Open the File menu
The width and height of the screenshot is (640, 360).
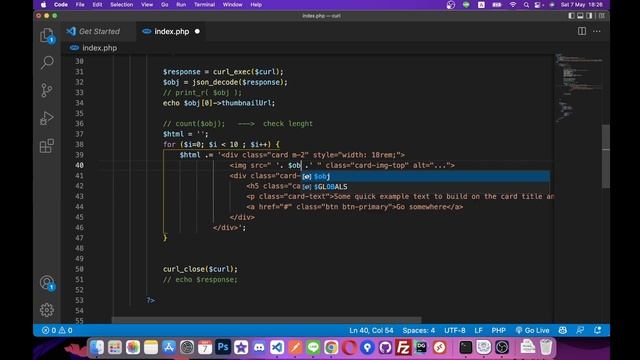tap(80, 5)
